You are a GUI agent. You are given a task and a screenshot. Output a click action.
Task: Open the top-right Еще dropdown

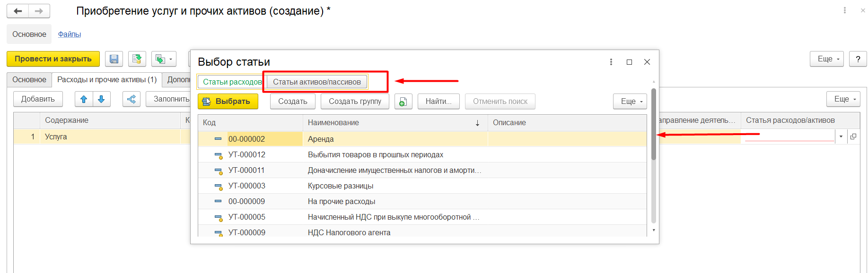[x=827, y=59]
